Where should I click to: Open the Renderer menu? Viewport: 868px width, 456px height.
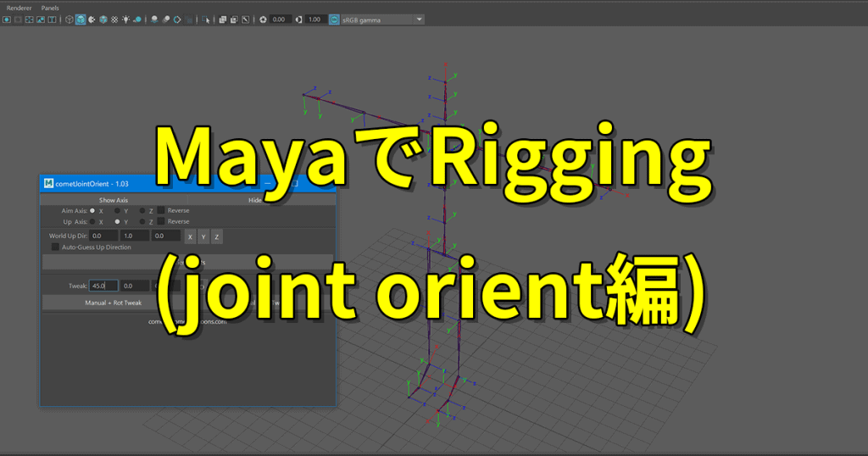[x=19, y=7]
